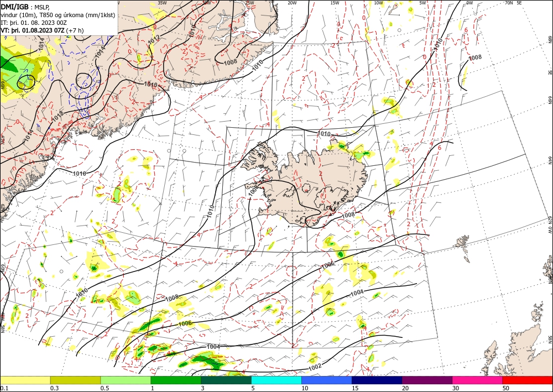Screen dimensions: 553x392
Task: Select the green 1–3 legend swatch
Action: (x=176, y=380)
